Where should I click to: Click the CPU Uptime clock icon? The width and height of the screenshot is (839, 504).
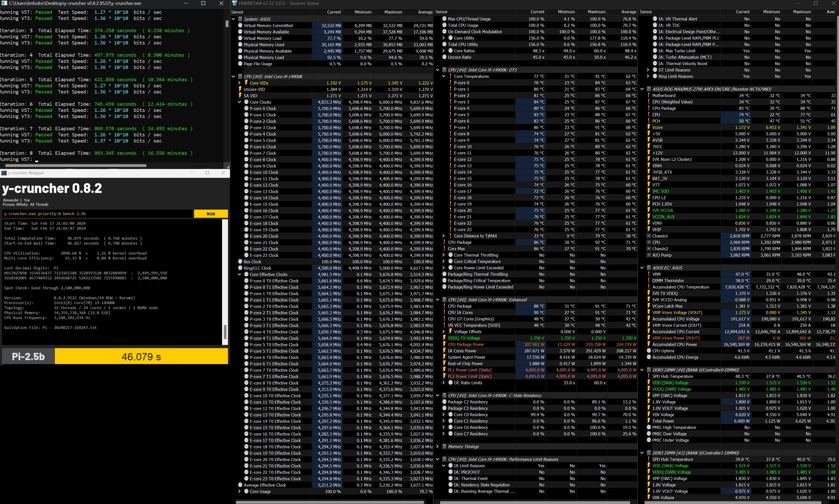[x=649, y=351]
